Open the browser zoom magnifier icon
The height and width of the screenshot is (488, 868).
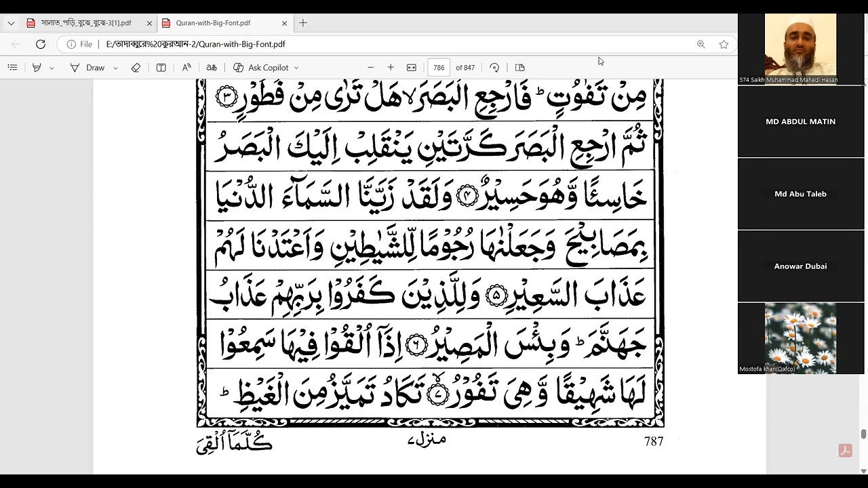tap(701, 44)
